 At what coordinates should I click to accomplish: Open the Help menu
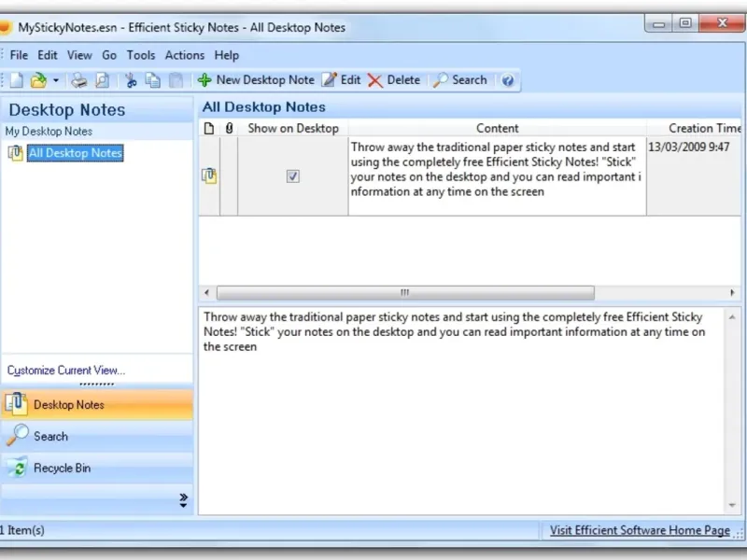point(227,55)
